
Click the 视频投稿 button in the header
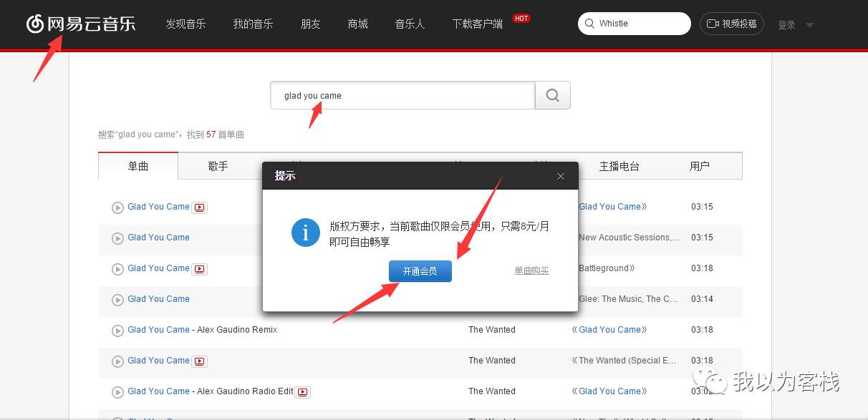732,24
